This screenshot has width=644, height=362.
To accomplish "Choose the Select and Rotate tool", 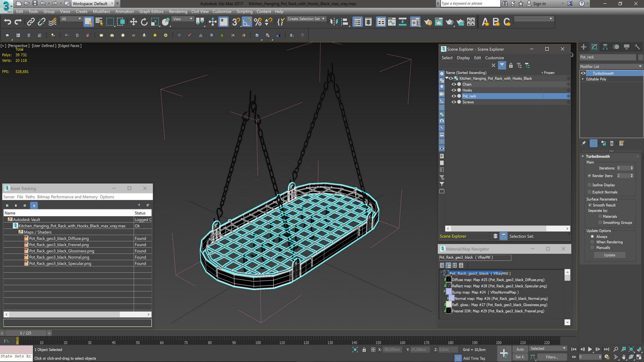I will (x=144, y=22).
